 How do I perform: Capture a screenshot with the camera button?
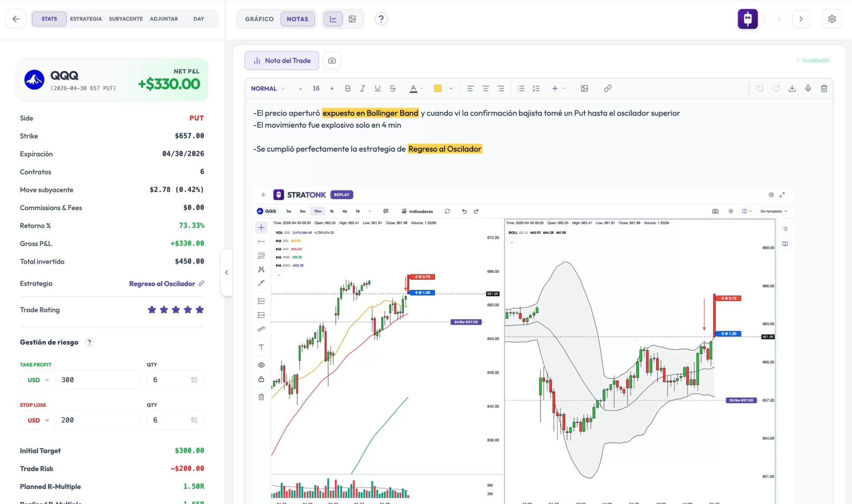pos(332,60)
